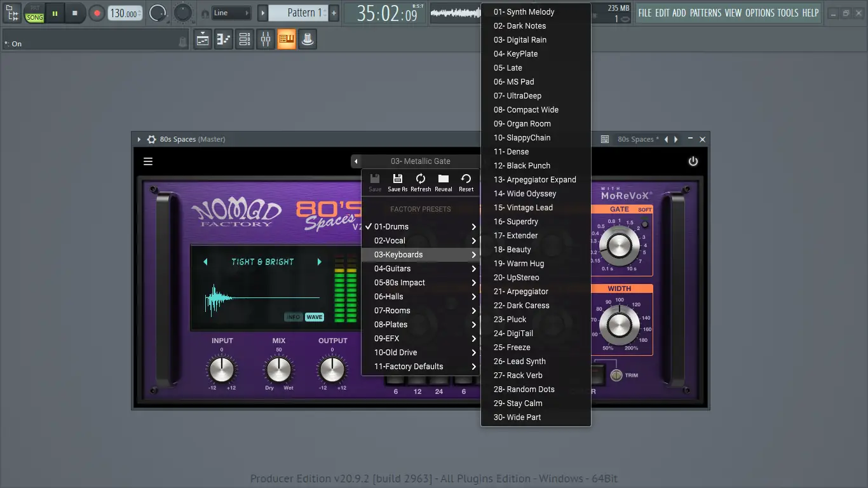The height and width of the screenshot is (488, 868).
Task: Click the 03- Metallic Gate preset name
Action: tap(420, 161)
